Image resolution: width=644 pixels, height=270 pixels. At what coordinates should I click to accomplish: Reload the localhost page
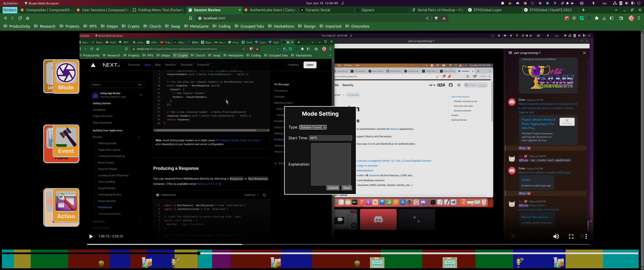click(20, 18)
